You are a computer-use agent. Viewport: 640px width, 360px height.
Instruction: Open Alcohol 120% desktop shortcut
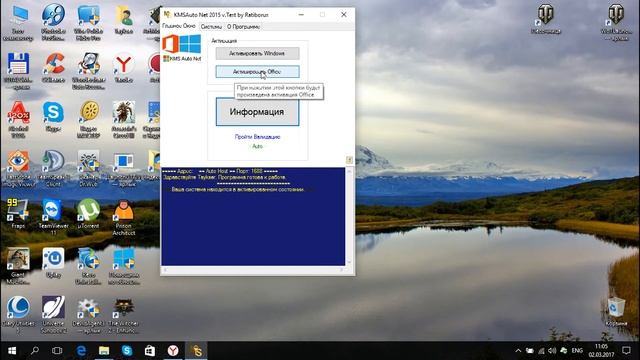click(18, 118)
